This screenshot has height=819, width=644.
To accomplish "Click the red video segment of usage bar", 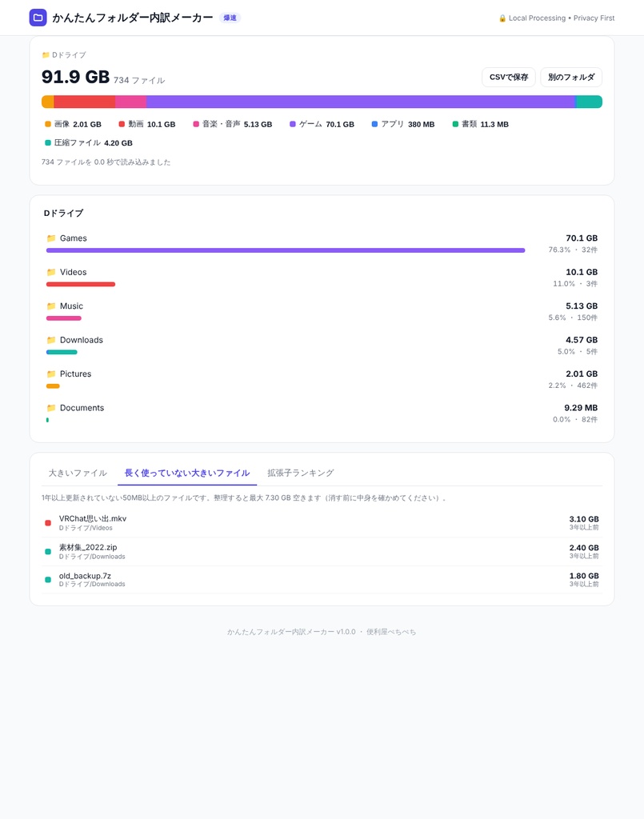I will pos(85,102).
